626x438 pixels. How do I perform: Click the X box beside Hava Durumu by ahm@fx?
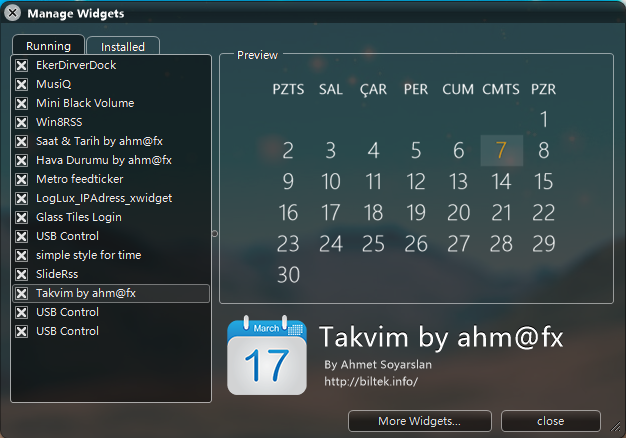(x=22, y=160)
